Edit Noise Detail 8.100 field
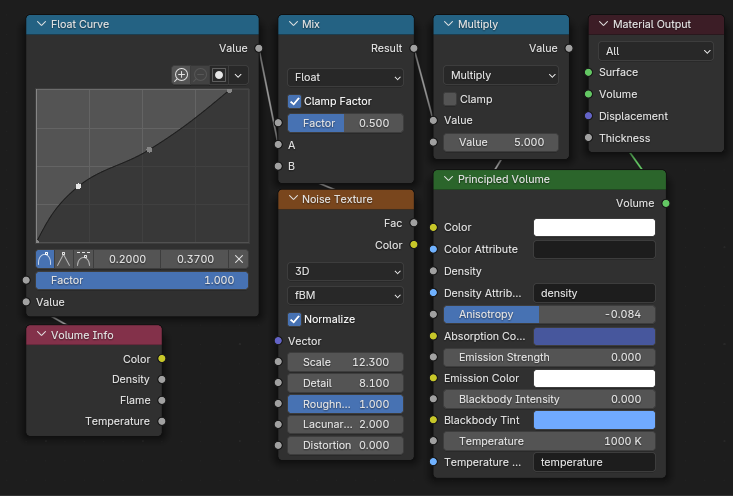Viewport: 733px width, 496px height. 345,383
